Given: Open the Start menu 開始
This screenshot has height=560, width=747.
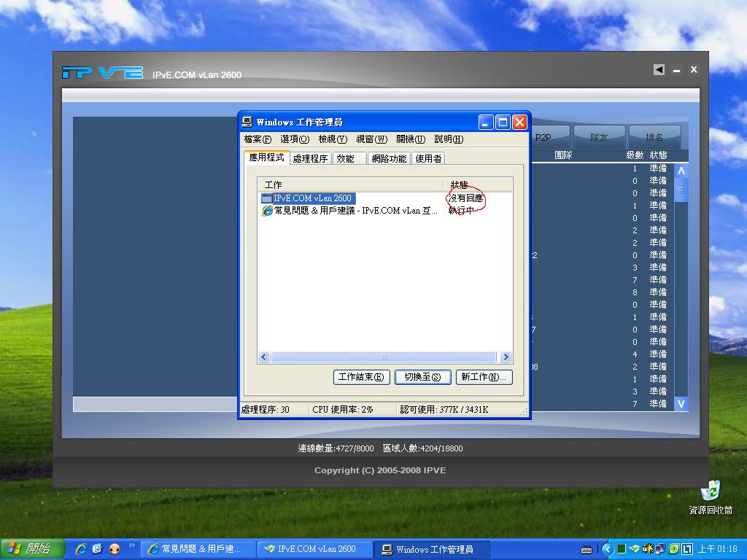Looking at the screenshot, I should click(x=31, y=549).
